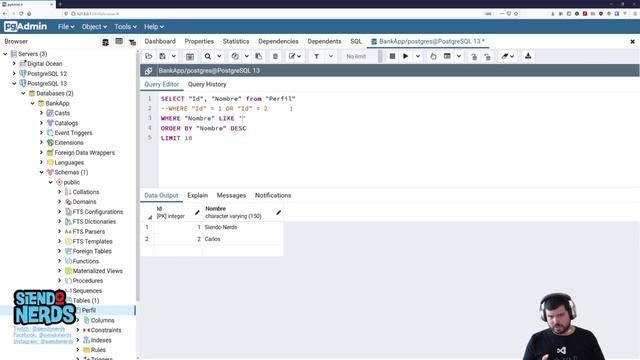Screen dimensions: 640x360
Task: Execute query with play icon
Action: click(x=406, y=56)
